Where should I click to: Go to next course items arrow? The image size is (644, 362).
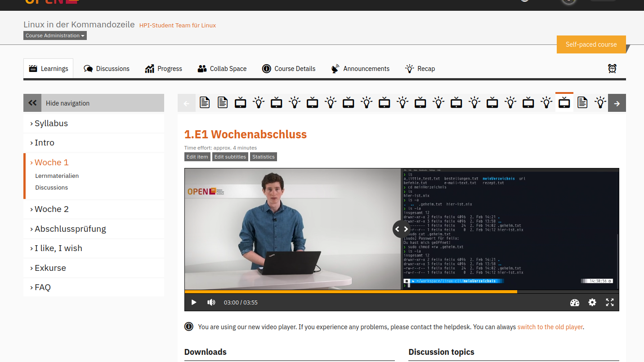pos(617,103)
